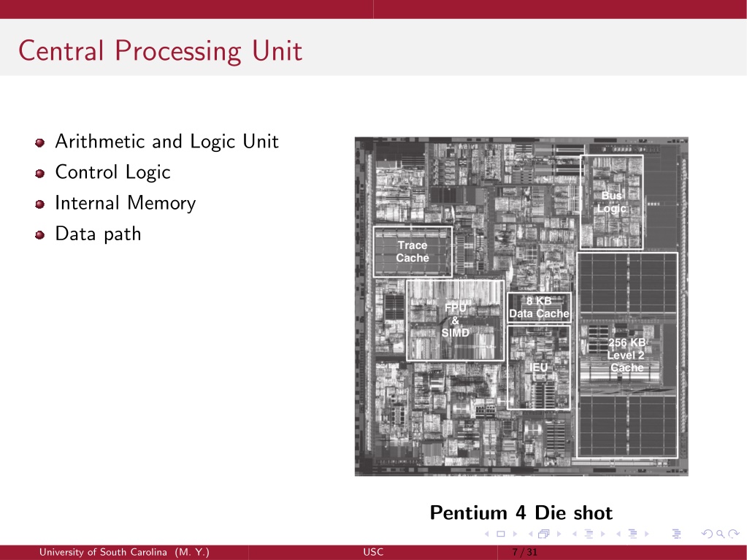The height and width of the screenshot is (560, 747).
Task: Click the 'Internal Memory' bullet text
Action: coord(126,203)
